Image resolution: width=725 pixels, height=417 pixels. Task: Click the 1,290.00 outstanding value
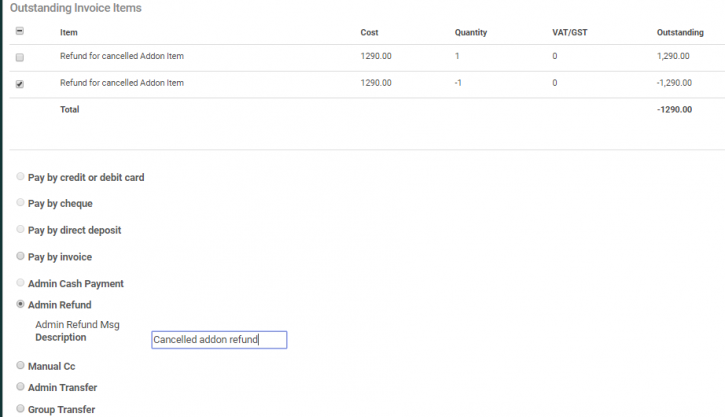point(673,56)
